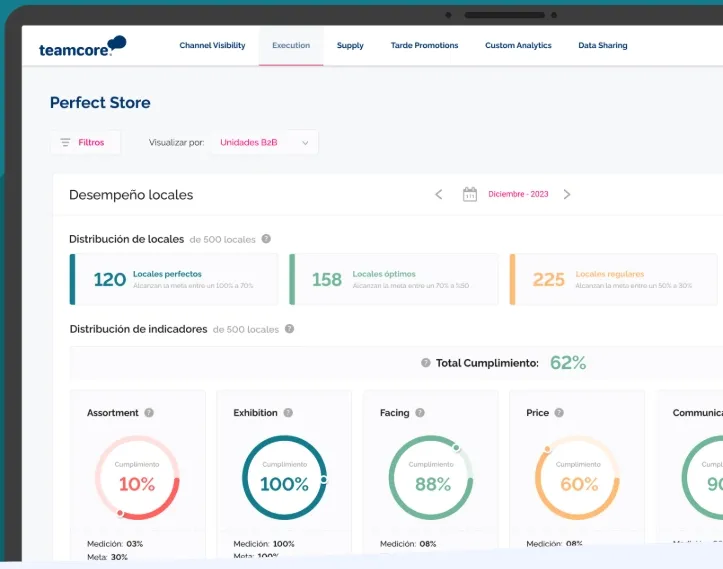Click help icon next to Distribución de indicadores

(289, 329)
